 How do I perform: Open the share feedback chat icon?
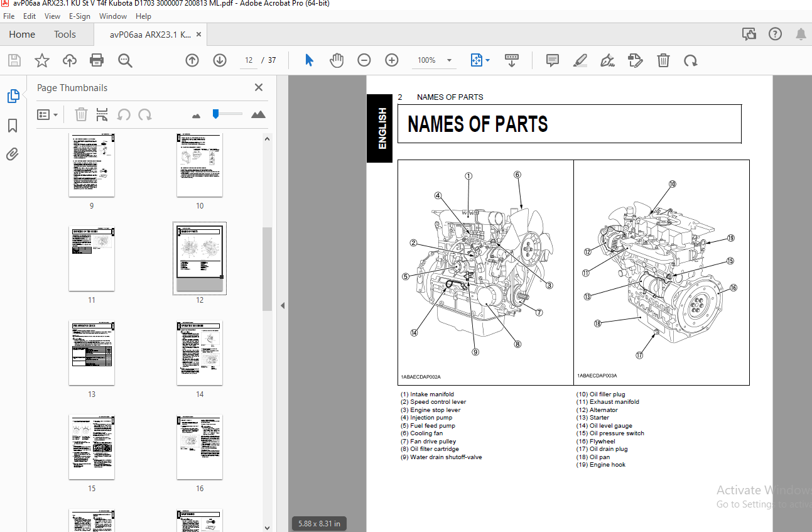click(749, 34)
